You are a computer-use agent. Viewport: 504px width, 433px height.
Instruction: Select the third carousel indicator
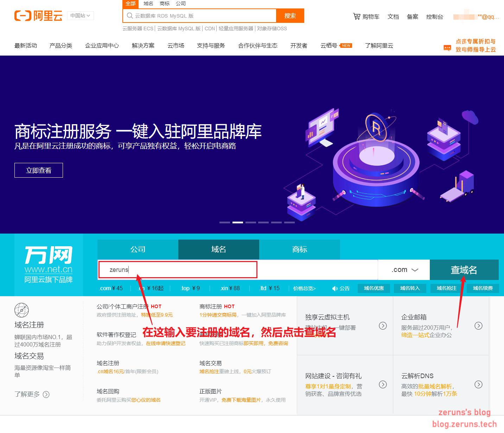tap(251, 222)
